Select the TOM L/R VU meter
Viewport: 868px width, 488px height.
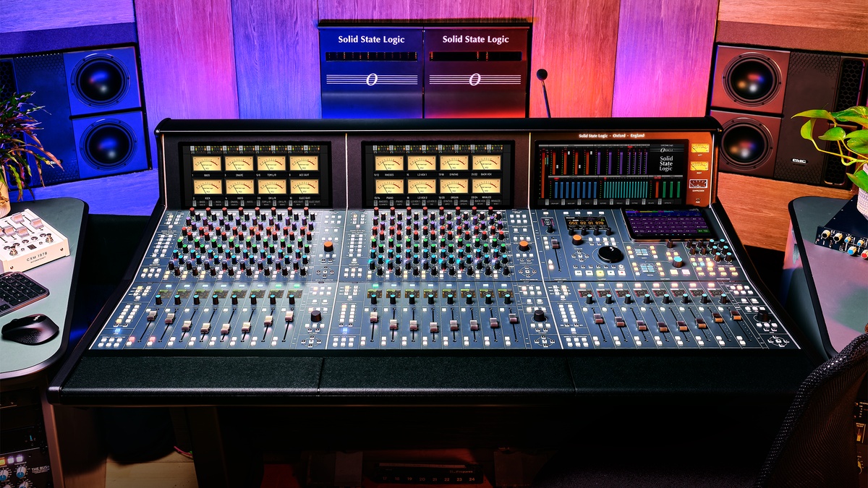pos(271,163)
